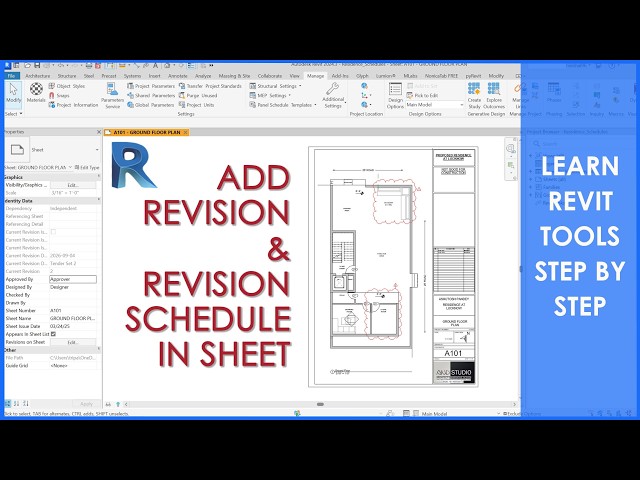Switch to the Massing & Site tab
This screenshot has height=480, width=640.
click(234, 76)
